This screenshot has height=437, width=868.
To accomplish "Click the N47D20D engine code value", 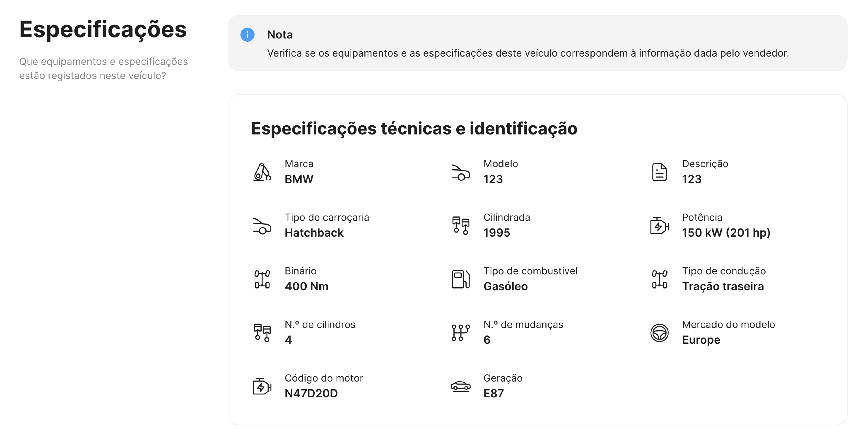I will click(x=311, y=393).
